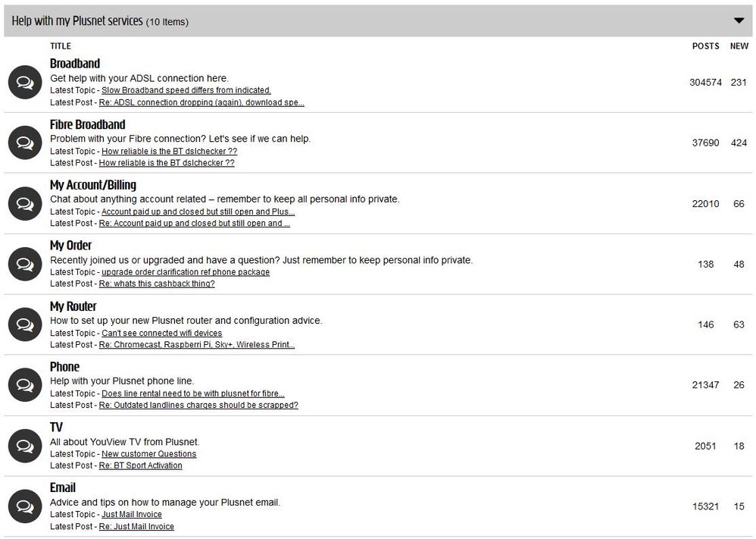Click the Fibre Broadband forum chat icon
Image resolution: width=756 pixels, height=539 pixels.
(x=24, y=143)
